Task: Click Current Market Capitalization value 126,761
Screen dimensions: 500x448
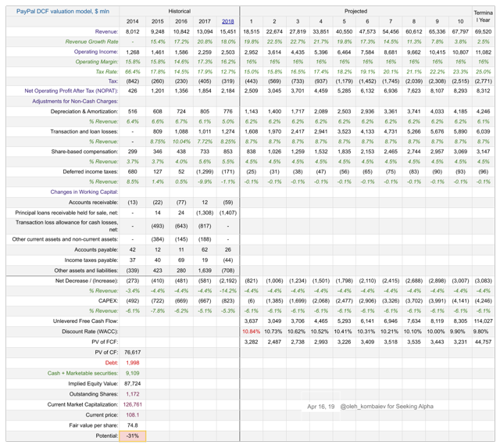Action: pos(132,404)
